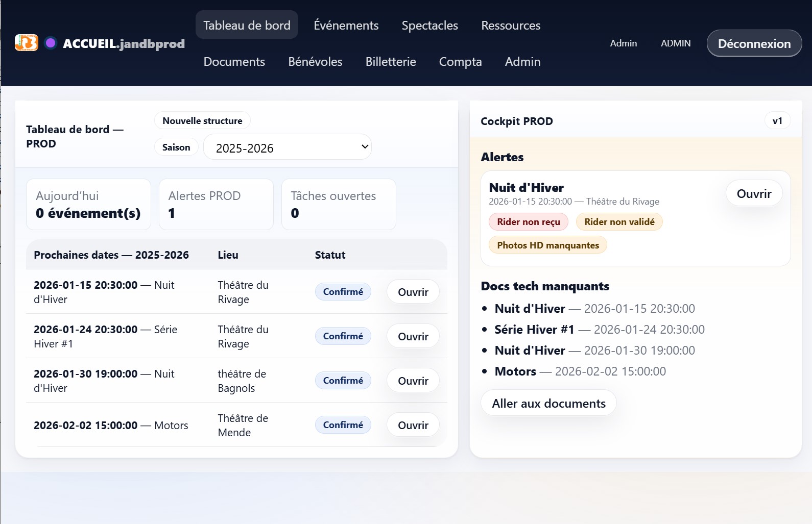Open the Compta menu
Viewport: 812px width, 524px height.
[x=460, y=62]
